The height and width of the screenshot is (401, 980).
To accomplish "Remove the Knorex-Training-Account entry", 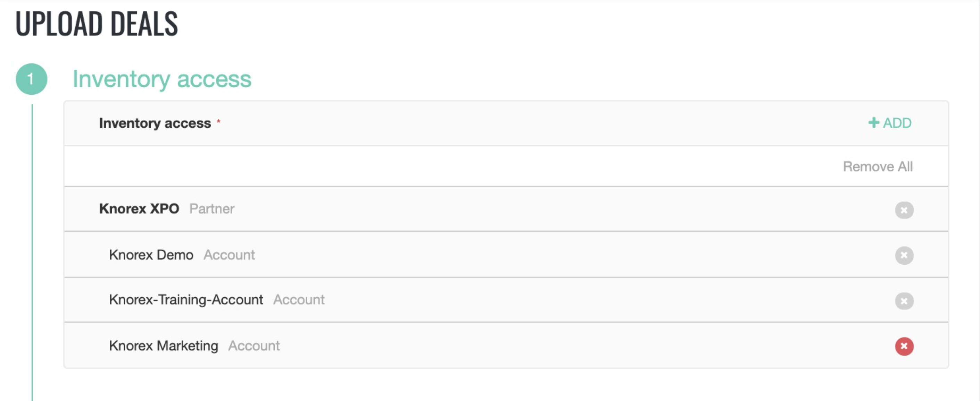I will coord(904,301).
